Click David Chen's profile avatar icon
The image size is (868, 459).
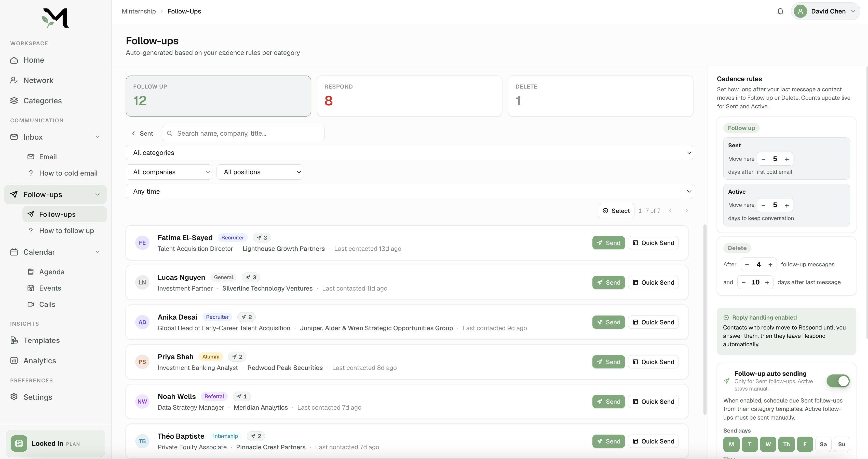coord(800,11)
